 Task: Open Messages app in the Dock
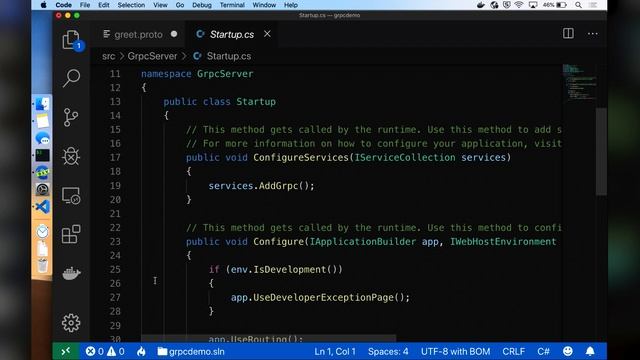(x=42, y=138)
